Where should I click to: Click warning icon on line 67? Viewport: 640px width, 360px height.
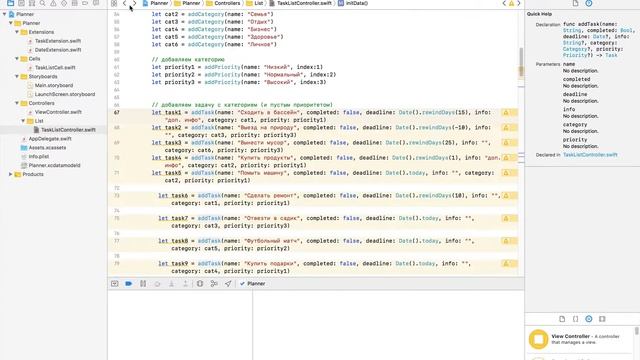tap(506, 112)
